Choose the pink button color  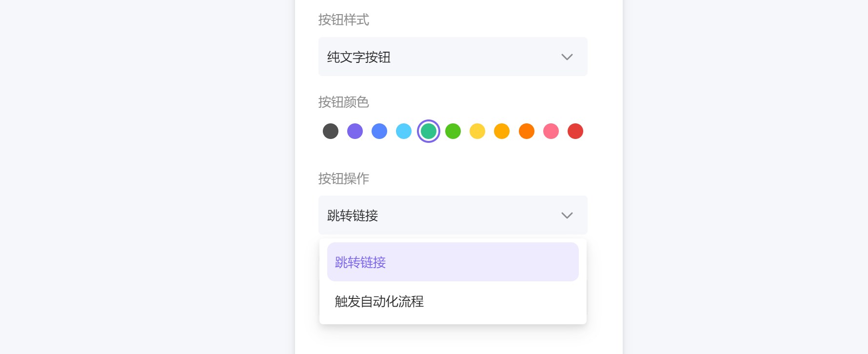[551, 131]
